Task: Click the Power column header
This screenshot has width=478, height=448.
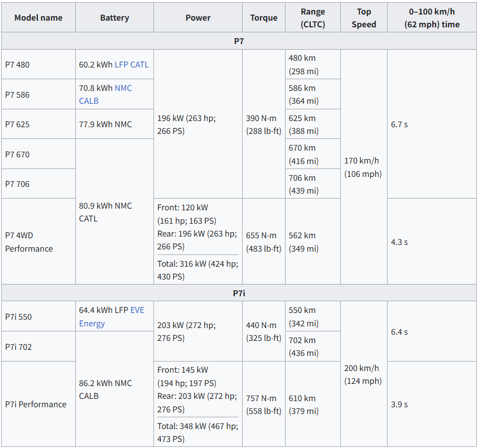Action: [198, 18]
